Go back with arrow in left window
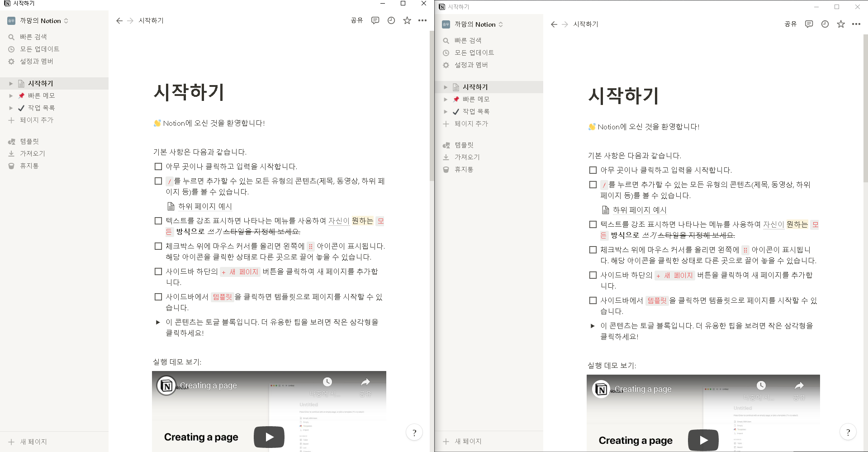Screen dimensions: 868x452 119,21
